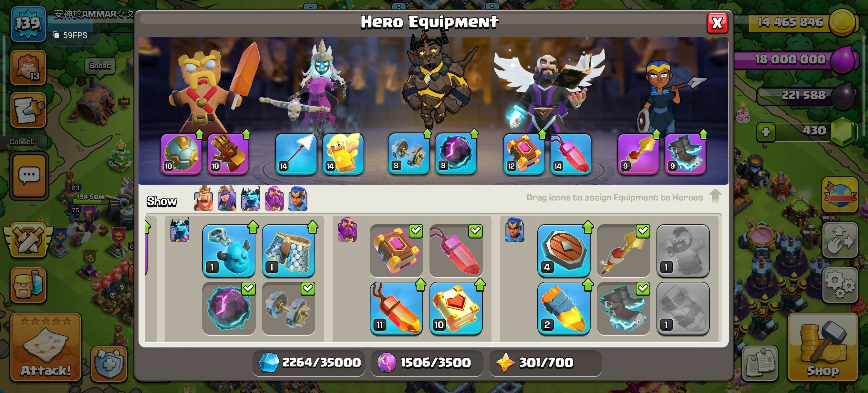Tap the level 2 rocket spear equipment
The width and height of the screenshot is (868, 393).
pyautogui.click(x=564, y=308)
